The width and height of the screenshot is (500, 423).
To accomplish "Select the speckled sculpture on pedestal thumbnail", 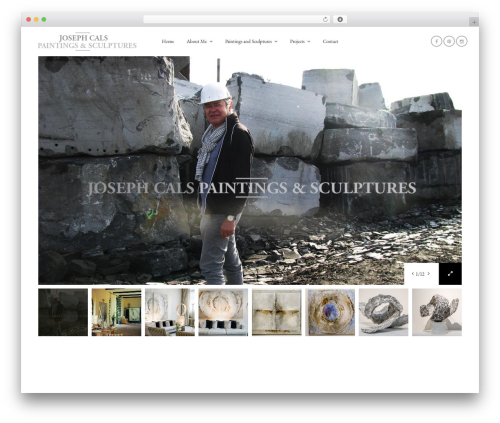I will (437, 312).
